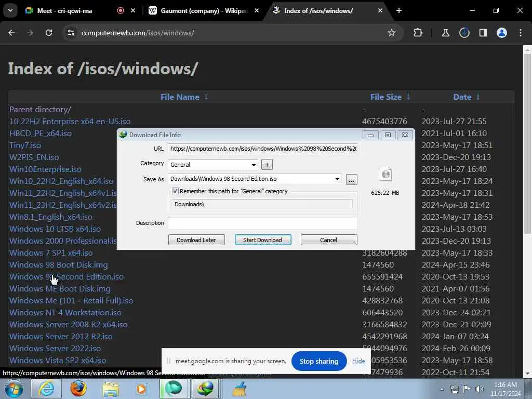Close the Index of /isos/windows/ tab
Viewport: 532px width, 399px height.
[380, 10]
